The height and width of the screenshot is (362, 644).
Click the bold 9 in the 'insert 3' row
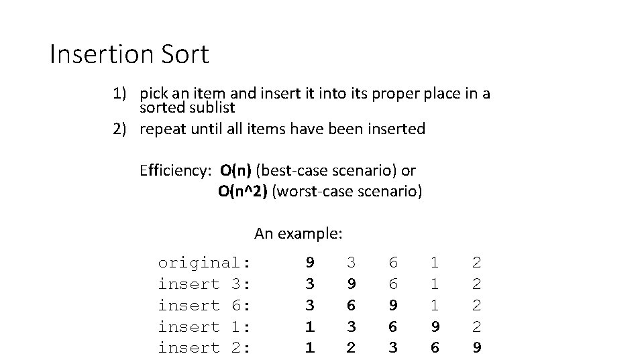coord(351,284)
